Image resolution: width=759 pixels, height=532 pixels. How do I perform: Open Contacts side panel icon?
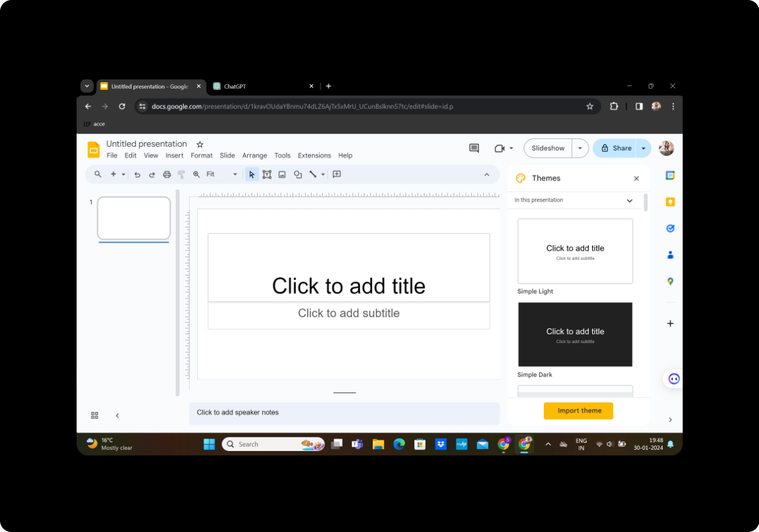(670, 255)
